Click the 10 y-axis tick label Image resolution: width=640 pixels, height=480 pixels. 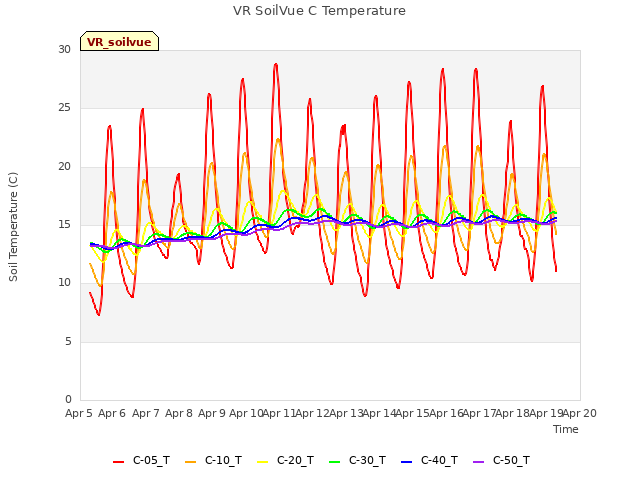point(64,282)
